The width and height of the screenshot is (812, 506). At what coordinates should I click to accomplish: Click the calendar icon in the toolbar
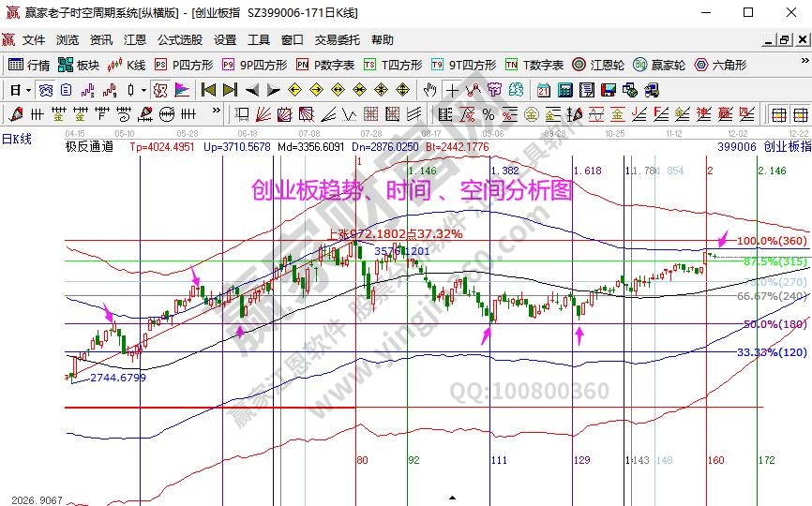544,91
